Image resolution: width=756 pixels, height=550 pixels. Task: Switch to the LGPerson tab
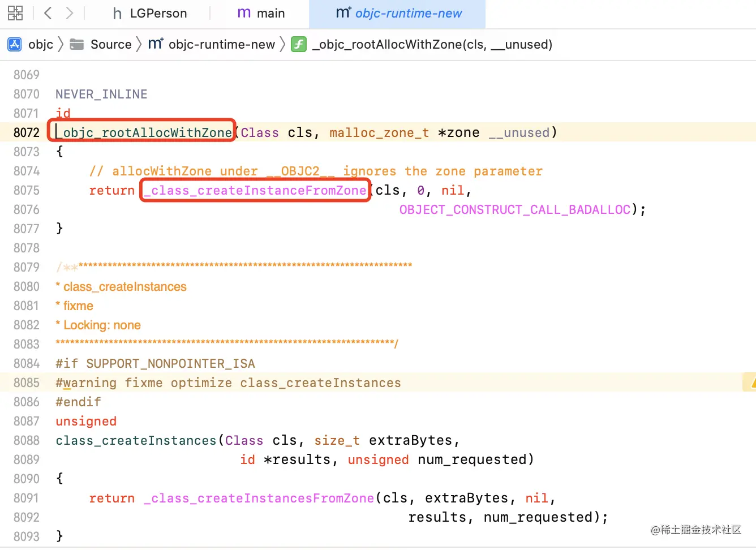pos(150,13)
